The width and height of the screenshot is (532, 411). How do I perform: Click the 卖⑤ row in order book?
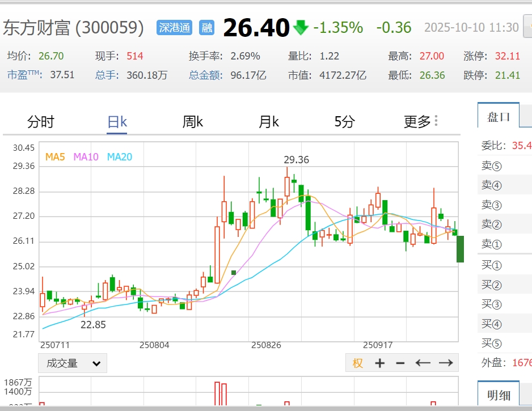[505, 166]
